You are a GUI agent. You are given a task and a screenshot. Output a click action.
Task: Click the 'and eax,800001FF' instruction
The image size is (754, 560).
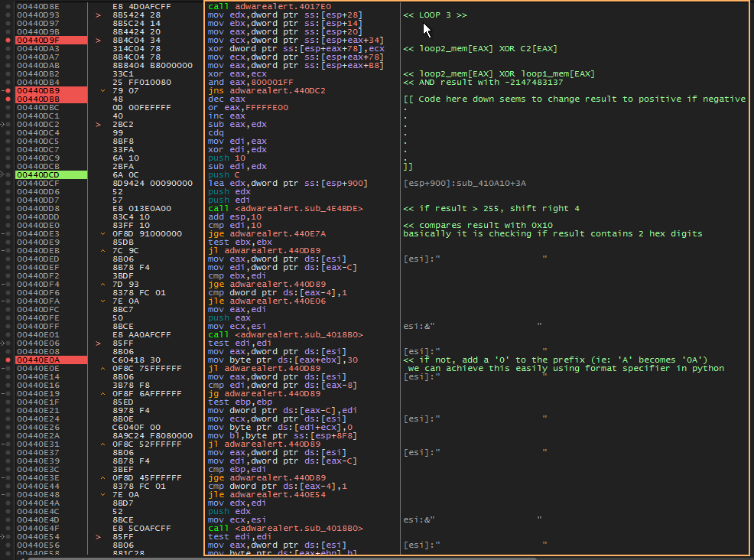(x=251, y=83)
